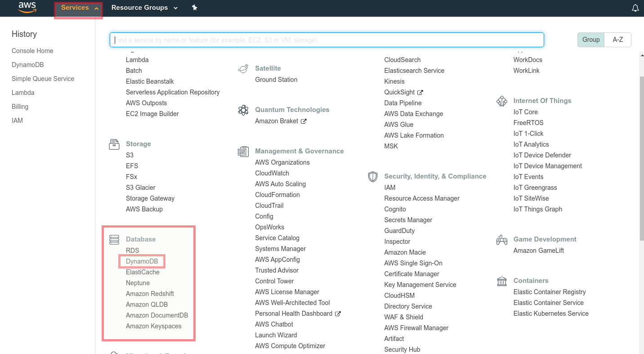Open DynamoDB from History sidebar

coord(27,65)
